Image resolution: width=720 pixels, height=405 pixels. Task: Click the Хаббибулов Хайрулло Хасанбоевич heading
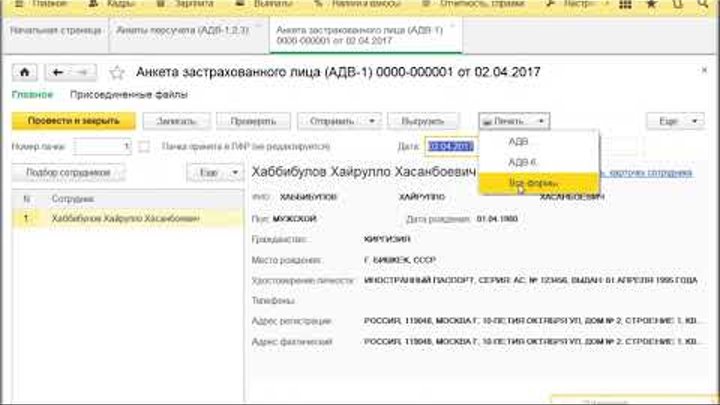[363, 172]
